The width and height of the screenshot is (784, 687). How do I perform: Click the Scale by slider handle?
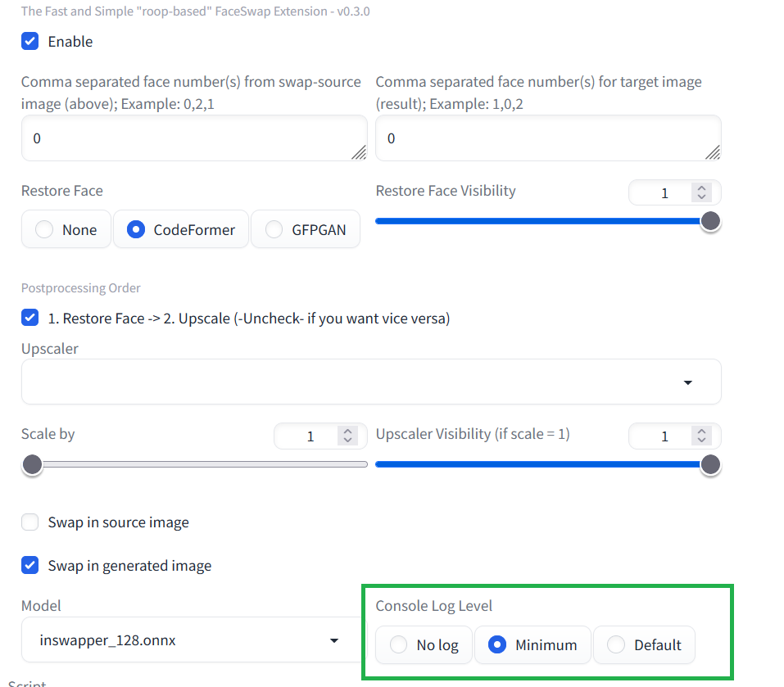(32, 464)
